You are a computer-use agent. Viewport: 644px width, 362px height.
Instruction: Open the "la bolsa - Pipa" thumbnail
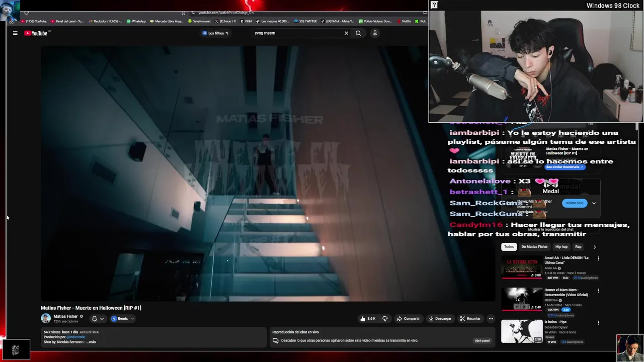pyautogui.click(x=522, y=331)
